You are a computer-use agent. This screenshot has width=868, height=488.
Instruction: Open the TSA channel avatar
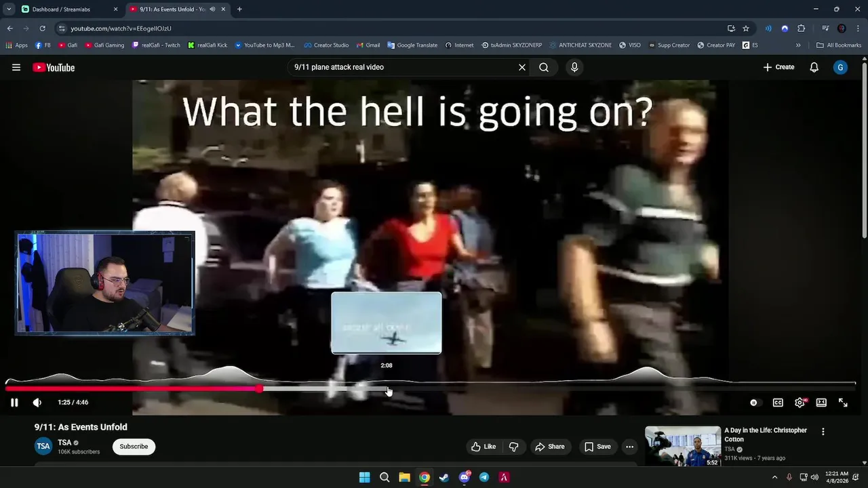43,446
